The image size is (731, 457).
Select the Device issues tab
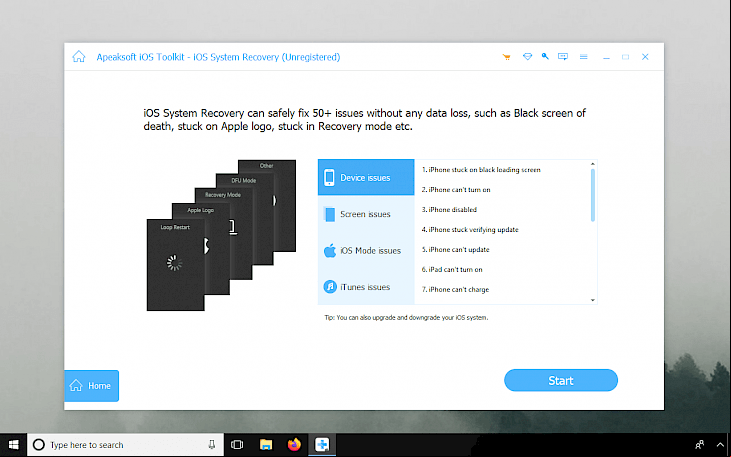coord(366,177)
